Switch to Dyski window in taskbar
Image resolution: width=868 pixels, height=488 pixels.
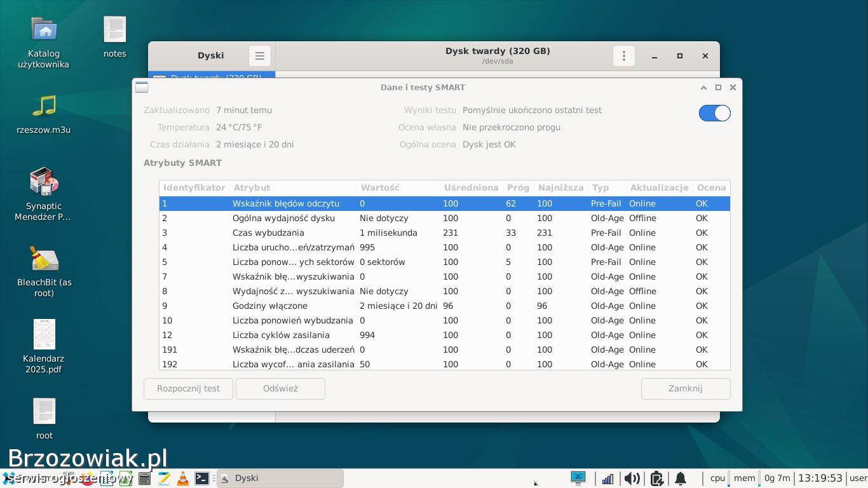(x=280, y=478)
